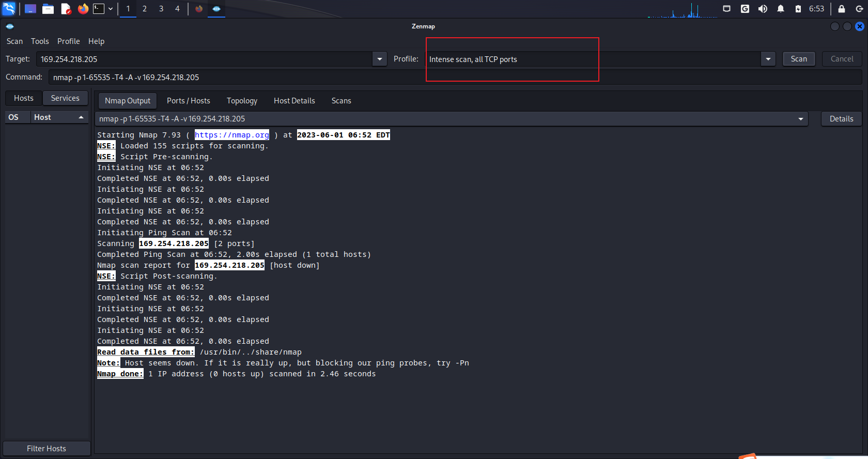Click the Cancel button
868x459 pixels.
pyautogui.click(x=842, y=59)
